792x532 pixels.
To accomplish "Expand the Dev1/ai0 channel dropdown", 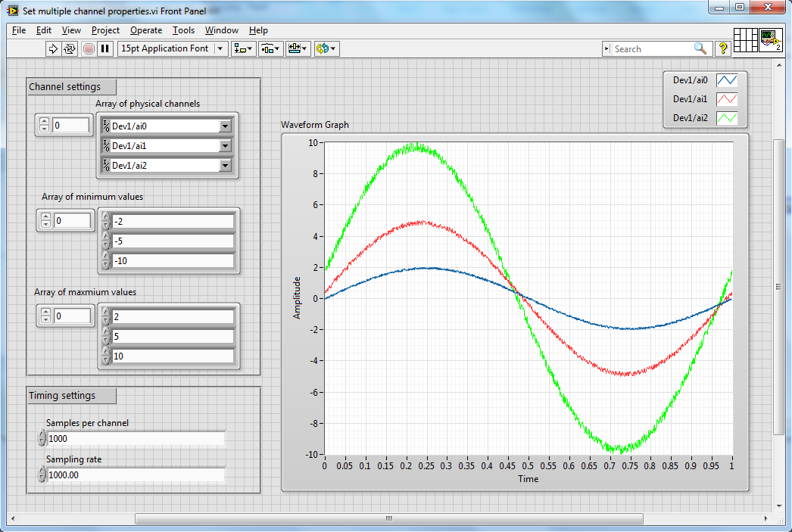I will click(225, 126).
